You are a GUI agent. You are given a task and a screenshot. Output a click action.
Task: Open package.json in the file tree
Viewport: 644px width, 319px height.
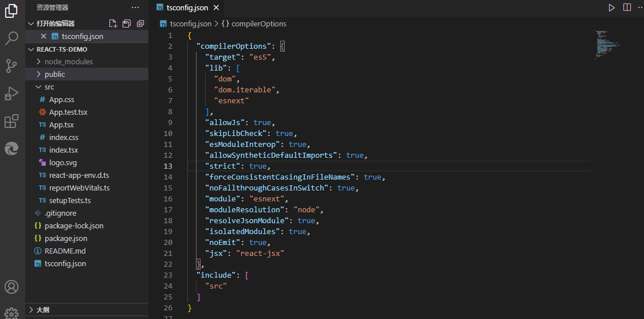click(x=66, y=239)
